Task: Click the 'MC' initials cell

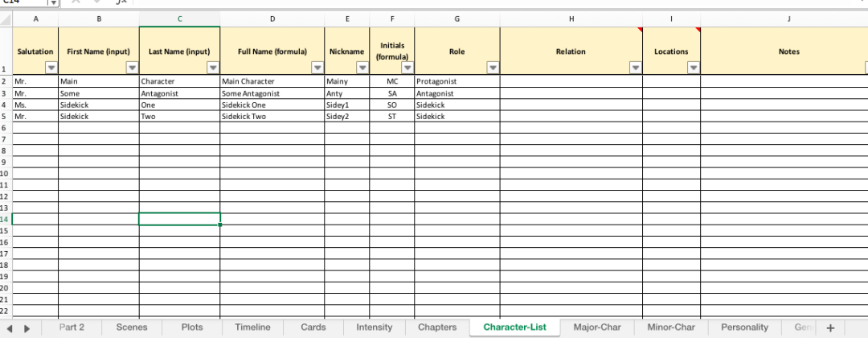Action: (x=392, y=81)
